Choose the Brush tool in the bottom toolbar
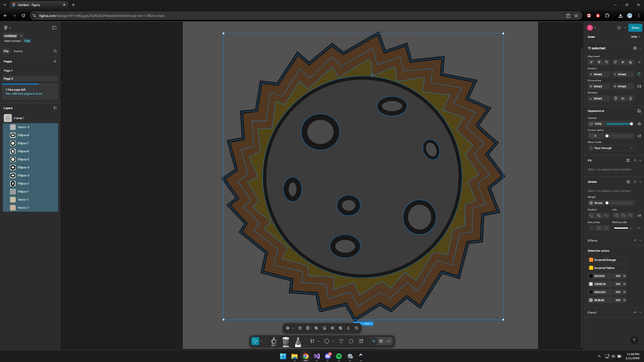The height and width of the screenshot is (362, 644). 286,341
